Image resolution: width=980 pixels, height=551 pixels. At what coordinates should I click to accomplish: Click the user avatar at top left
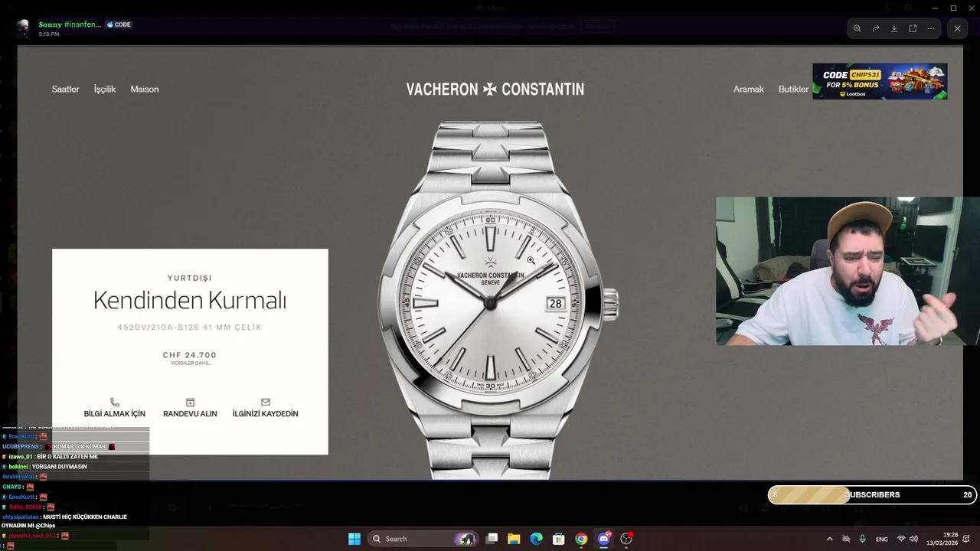pos(24,28)
